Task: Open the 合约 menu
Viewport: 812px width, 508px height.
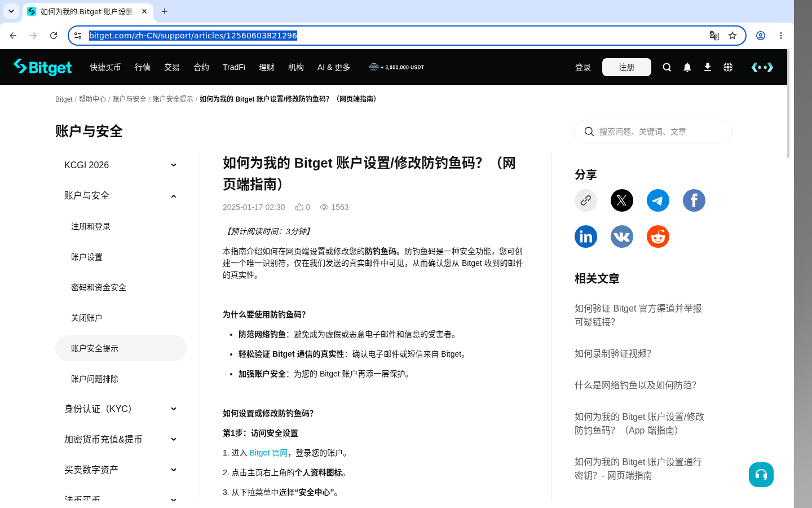Action: tap(201, 67)
